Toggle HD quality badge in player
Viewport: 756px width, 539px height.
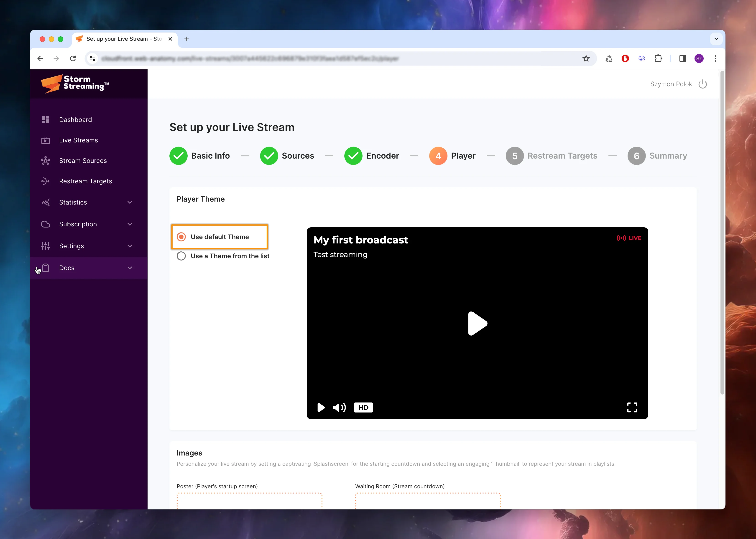coord(363,407)
